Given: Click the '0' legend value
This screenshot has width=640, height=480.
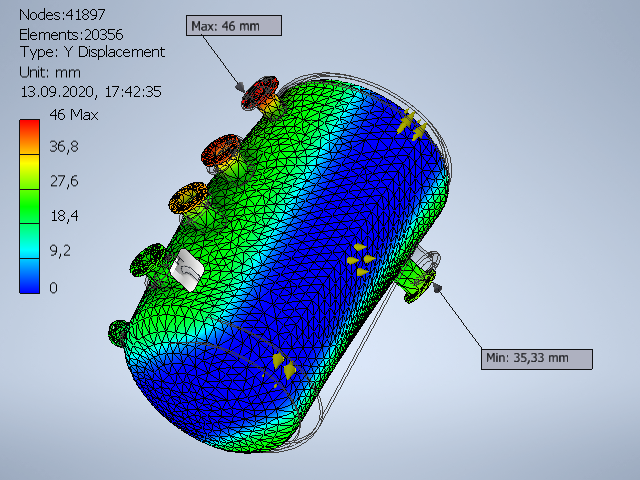Looking at the screenshot, I should tap(53, 288).
